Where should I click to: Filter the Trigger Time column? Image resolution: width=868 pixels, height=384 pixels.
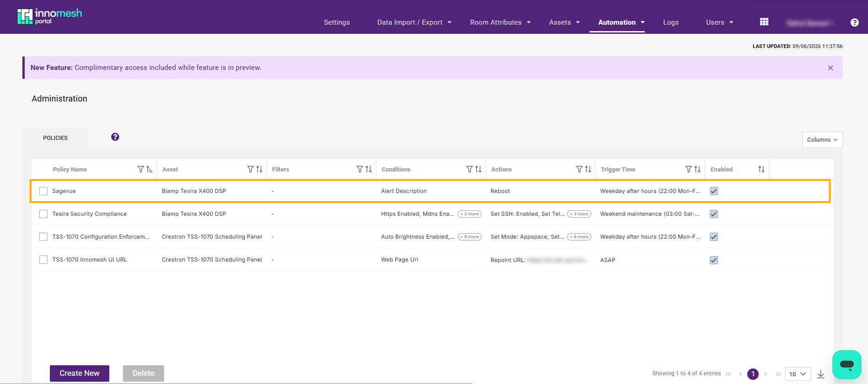coord(689,169)
